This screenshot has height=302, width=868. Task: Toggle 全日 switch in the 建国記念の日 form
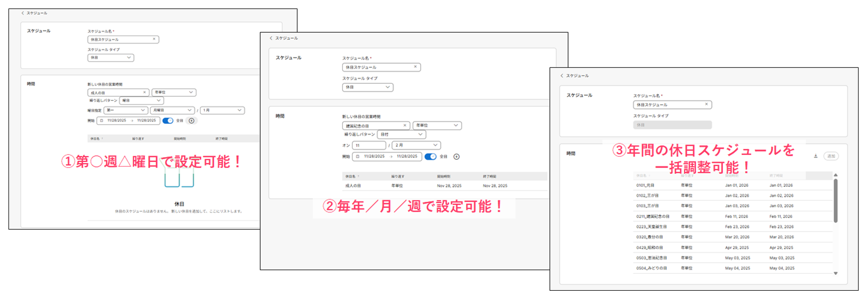(430, 157)
